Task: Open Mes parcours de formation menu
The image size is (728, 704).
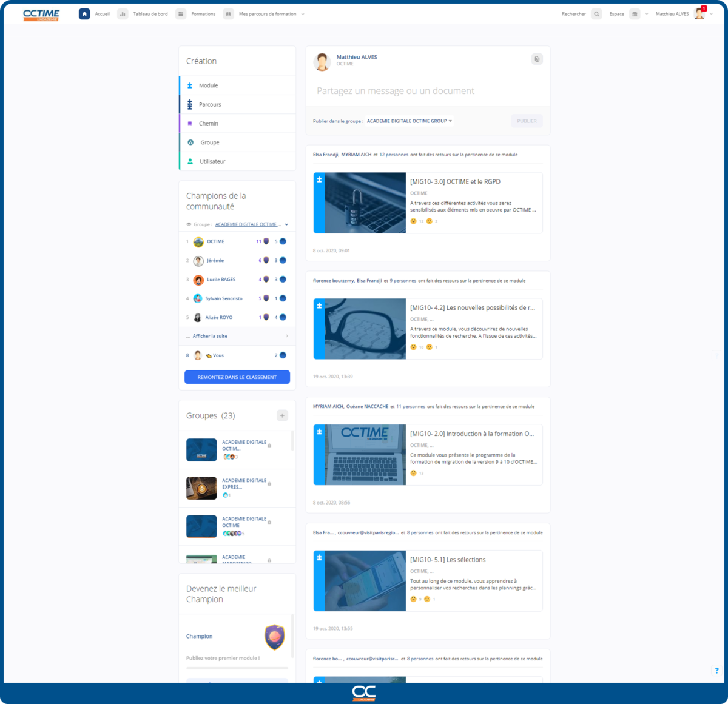Action: click(x=268, y=14)
